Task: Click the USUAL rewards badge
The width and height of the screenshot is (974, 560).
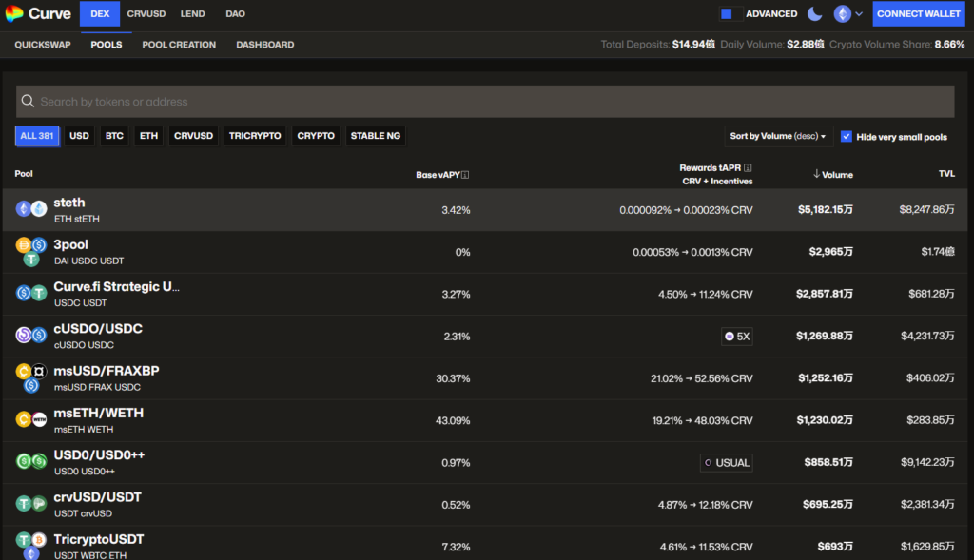Action: 726,462
